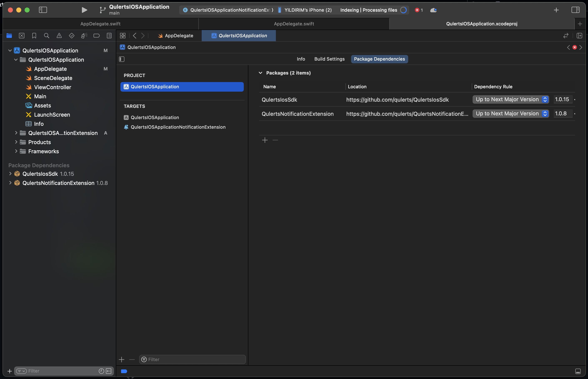Open AppDelegate in the navigator

50,69
